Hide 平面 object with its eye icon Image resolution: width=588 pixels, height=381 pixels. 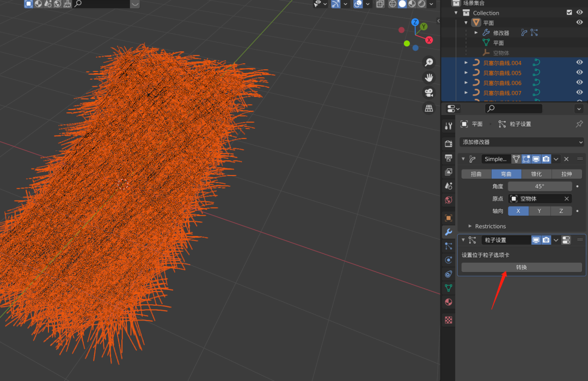[579, 22]
